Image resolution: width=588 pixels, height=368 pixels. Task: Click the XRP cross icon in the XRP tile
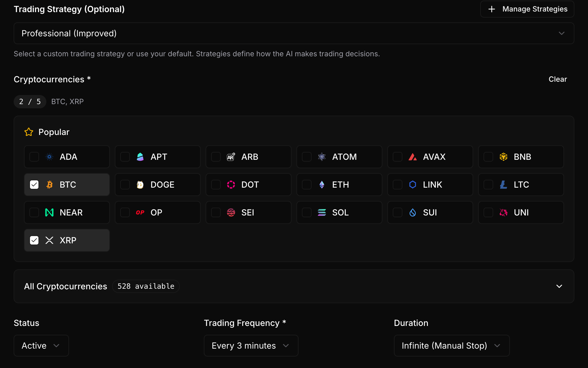49,240
